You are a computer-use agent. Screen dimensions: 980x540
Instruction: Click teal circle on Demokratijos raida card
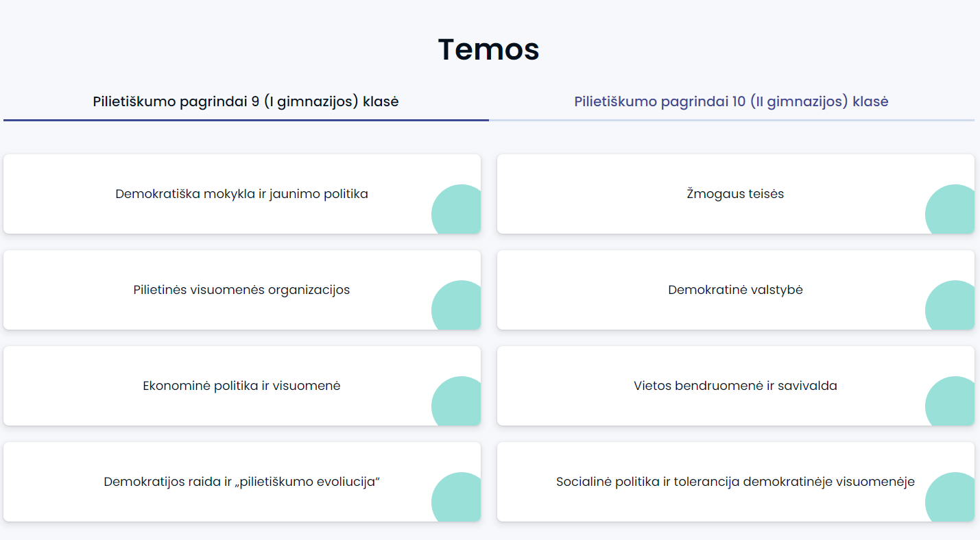pyautogui.click(x=457, y=498)
